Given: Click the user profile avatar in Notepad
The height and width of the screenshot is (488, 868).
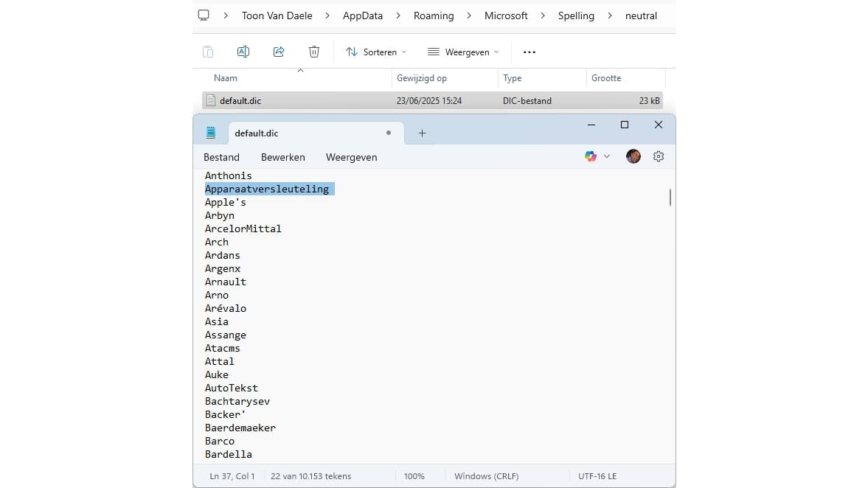Looking at the screenshot, I should (633, 156).
